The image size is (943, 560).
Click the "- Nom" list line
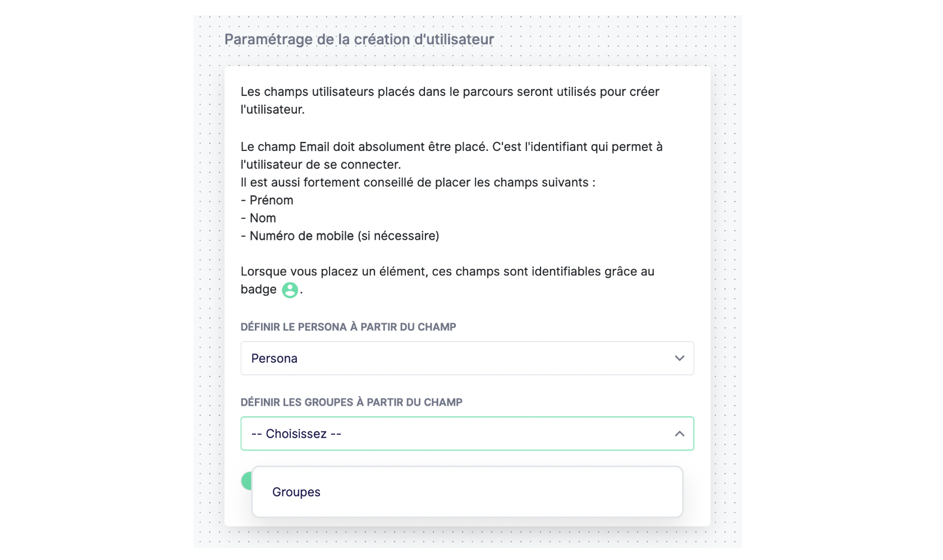coord(258,218)
